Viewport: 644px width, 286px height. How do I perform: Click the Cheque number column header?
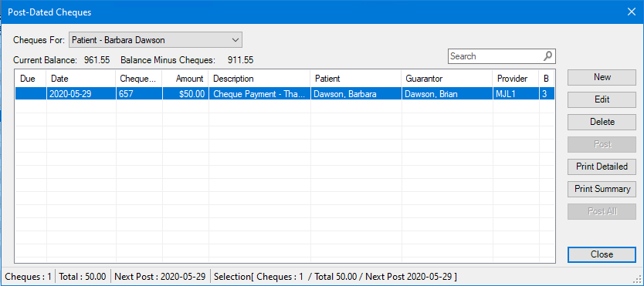coord(139,79)
